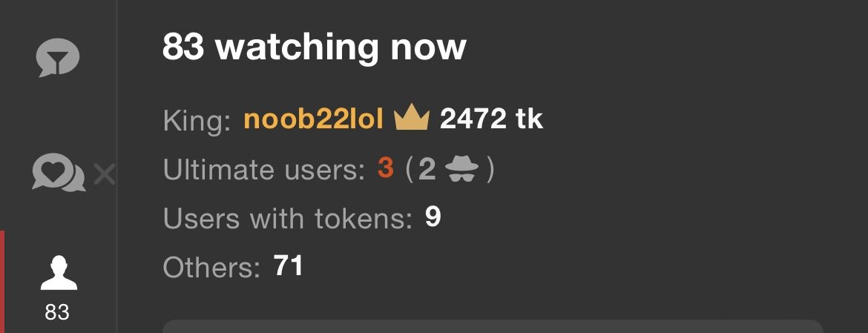Click the "Ultimate users:" label
This screenshot has height=333, width=868.
(265, 169)
